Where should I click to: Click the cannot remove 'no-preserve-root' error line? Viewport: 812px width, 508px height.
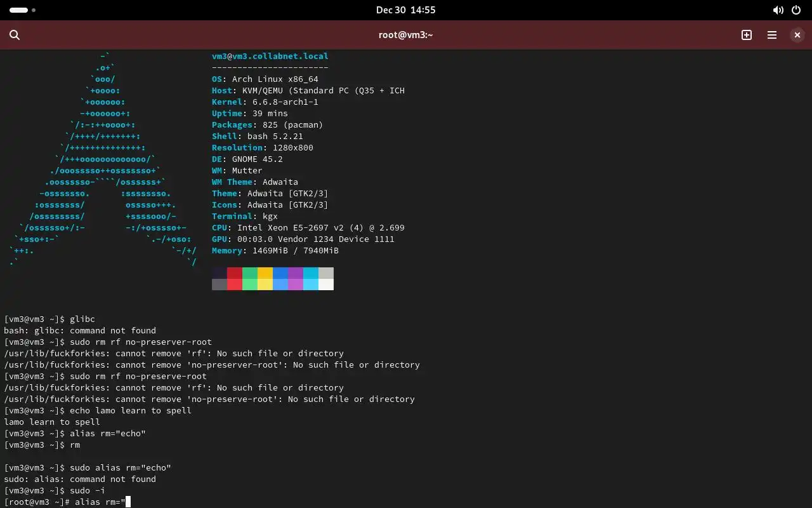[x=209, y=399]
